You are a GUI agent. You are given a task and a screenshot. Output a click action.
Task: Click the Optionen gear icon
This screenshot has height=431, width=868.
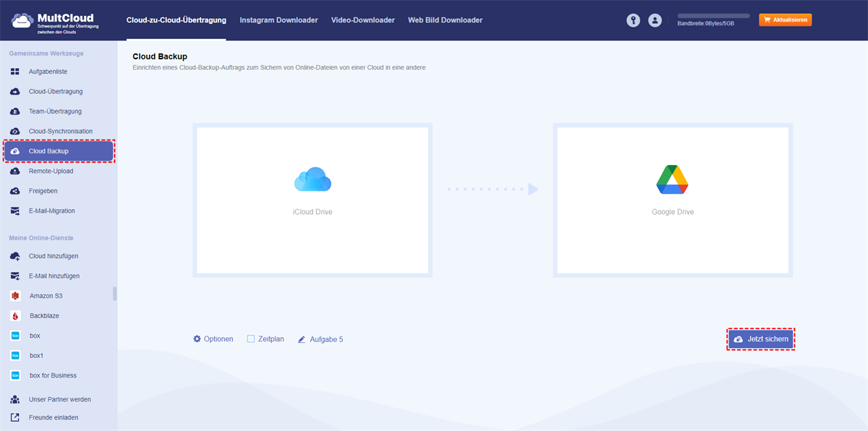click(x=197, y=338)
